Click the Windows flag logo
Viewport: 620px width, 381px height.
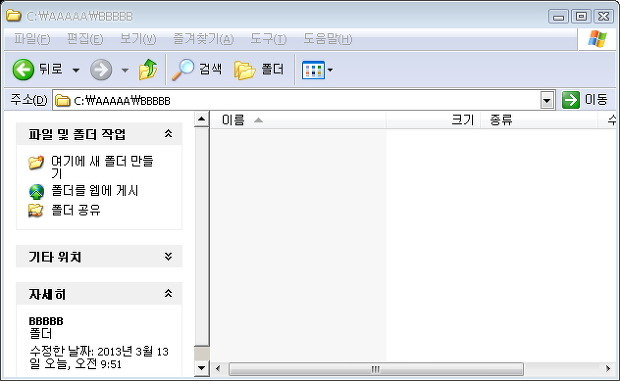[x=597, y=39]
